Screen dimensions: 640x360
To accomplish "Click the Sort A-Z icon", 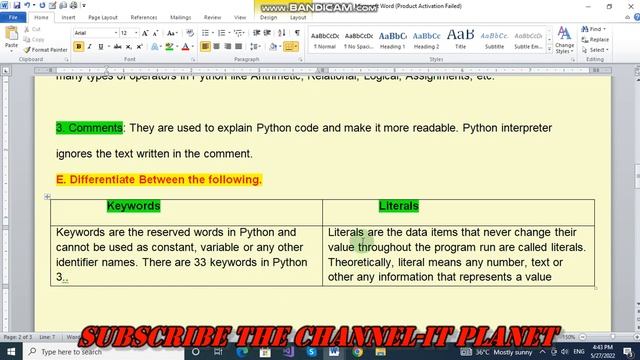I will [x=282, y=33].
